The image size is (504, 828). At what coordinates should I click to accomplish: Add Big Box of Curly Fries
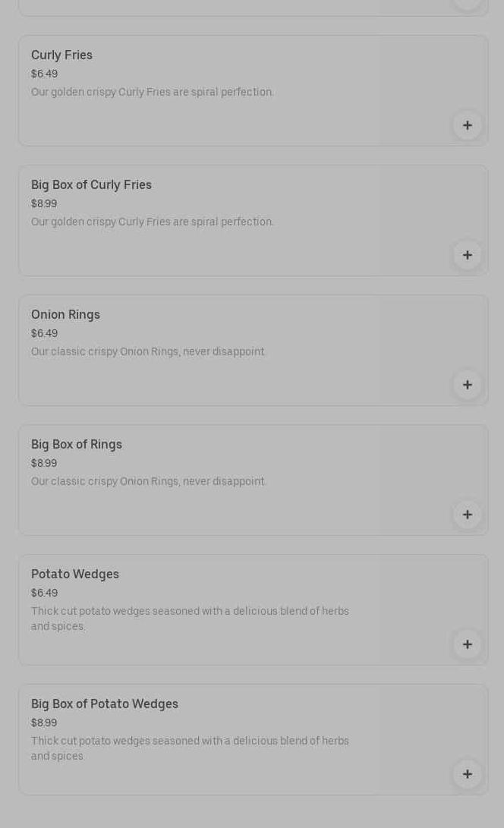tap(467, 255)
